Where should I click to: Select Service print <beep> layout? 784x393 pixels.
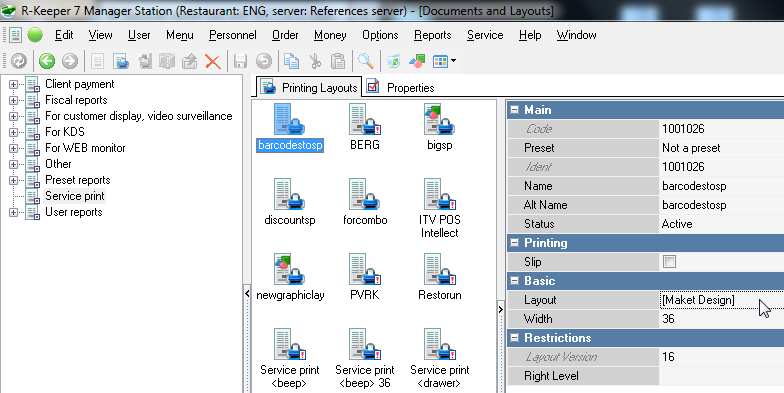[290, 358]
